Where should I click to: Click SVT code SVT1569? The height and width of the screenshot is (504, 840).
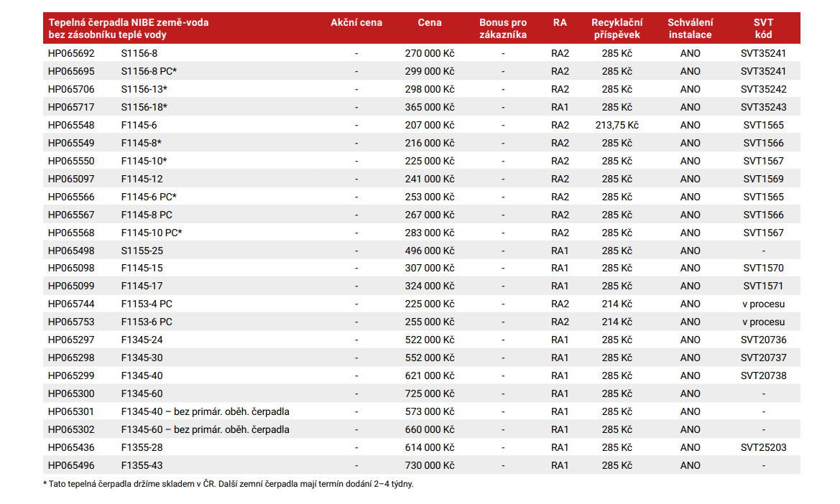[763, 179]
